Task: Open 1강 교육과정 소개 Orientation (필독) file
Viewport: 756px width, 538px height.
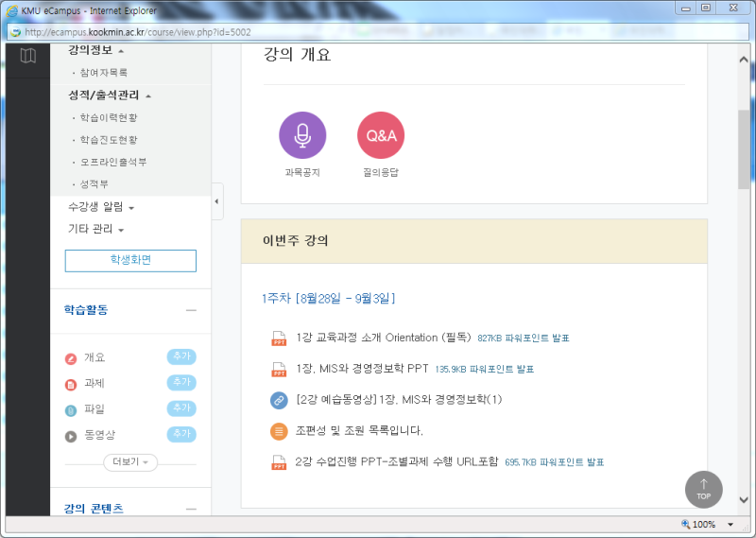Action: [x=384, y=338]
